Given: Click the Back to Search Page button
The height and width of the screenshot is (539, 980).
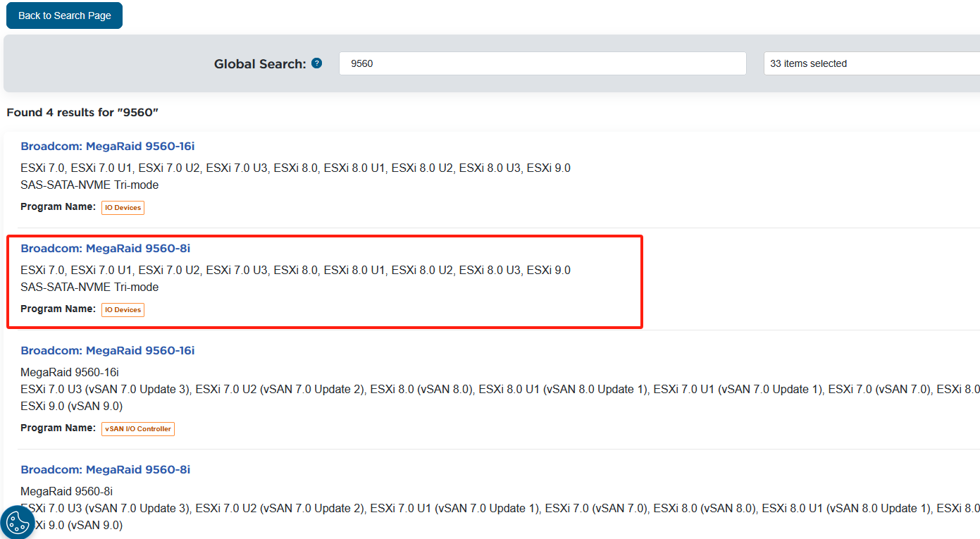Looking at the screenshot, I should pyautogui.click(x=64, y=16).
